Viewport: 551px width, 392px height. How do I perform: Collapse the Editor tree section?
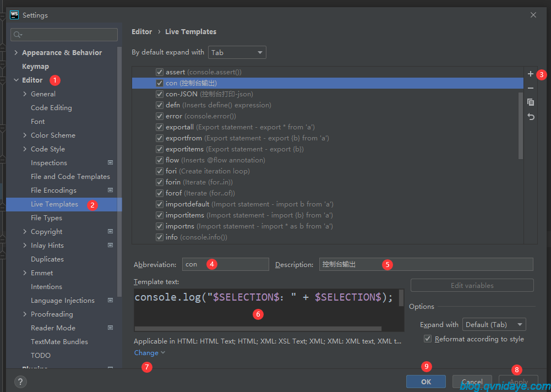click(16, 80)
